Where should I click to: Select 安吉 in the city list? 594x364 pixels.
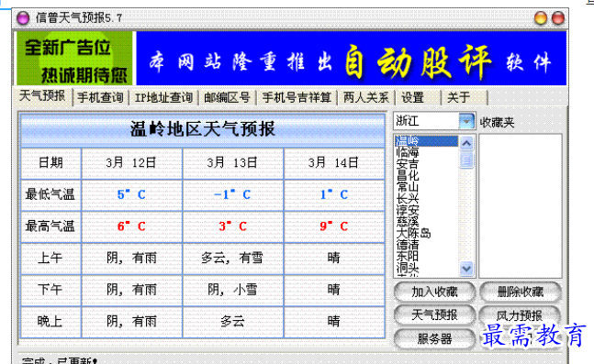click(x=426, y=164)
